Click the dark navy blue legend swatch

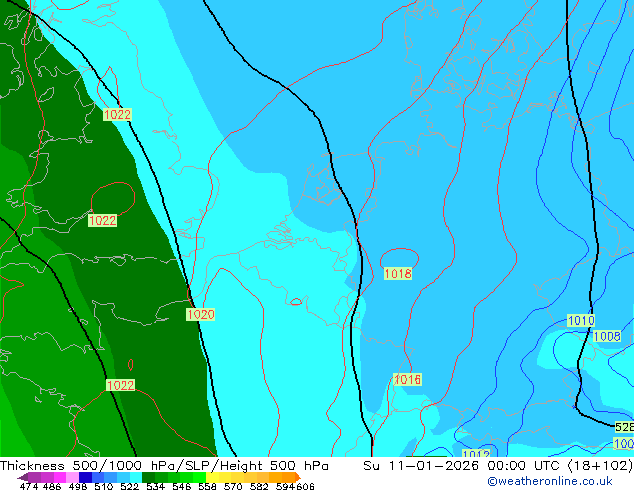pyautogui.click(x=85, y=477)
